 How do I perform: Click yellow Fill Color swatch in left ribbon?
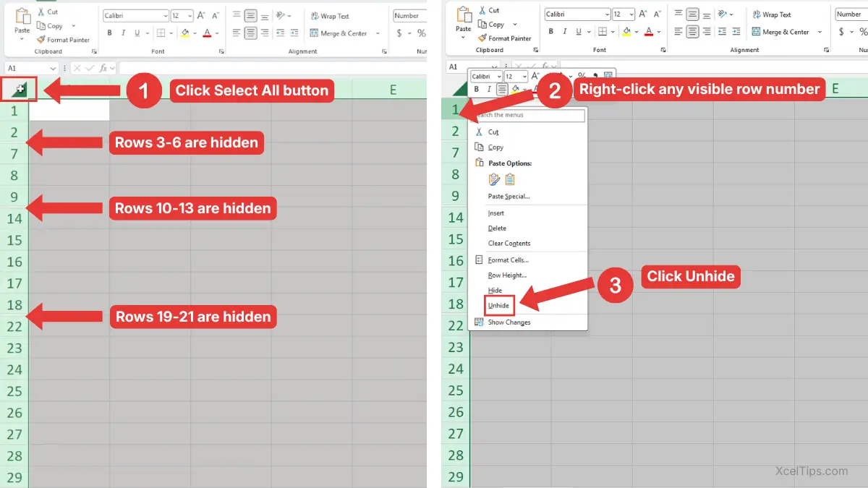pos(185,33)
